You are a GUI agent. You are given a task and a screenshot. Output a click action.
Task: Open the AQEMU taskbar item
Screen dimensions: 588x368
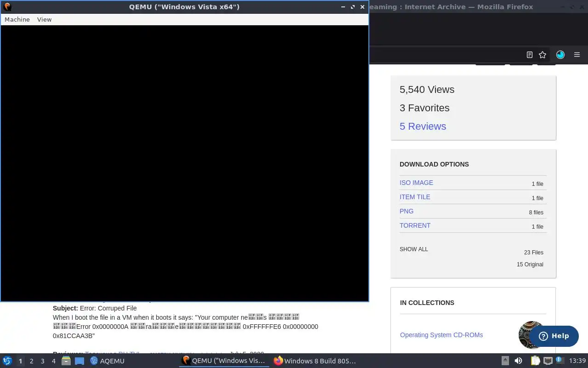(107, 361)
